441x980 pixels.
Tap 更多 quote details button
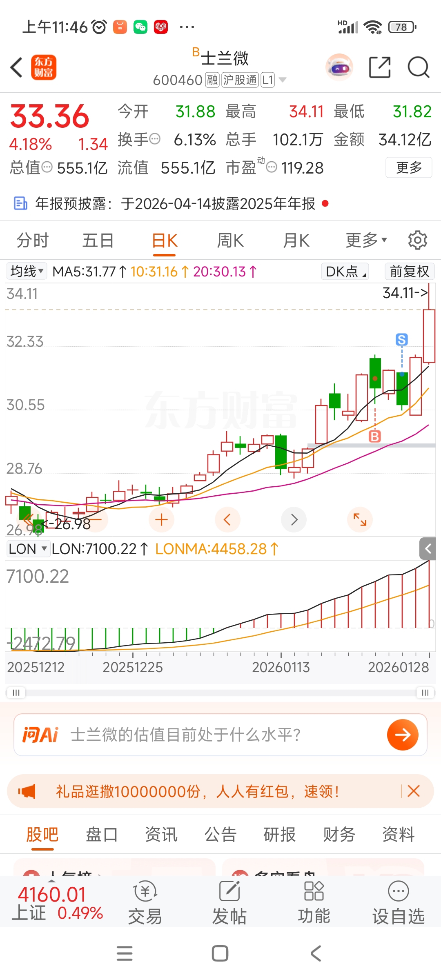[409, 167]
